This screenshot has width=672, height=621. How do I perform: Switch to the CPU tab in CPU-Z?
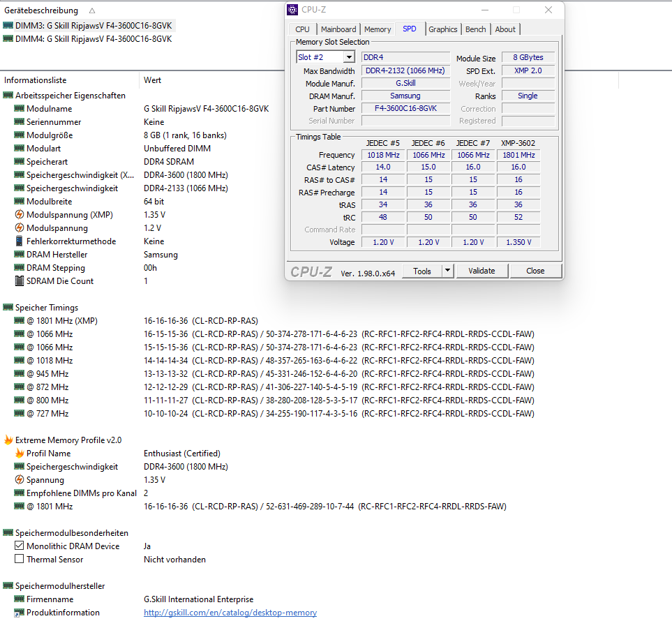[302, 29]
